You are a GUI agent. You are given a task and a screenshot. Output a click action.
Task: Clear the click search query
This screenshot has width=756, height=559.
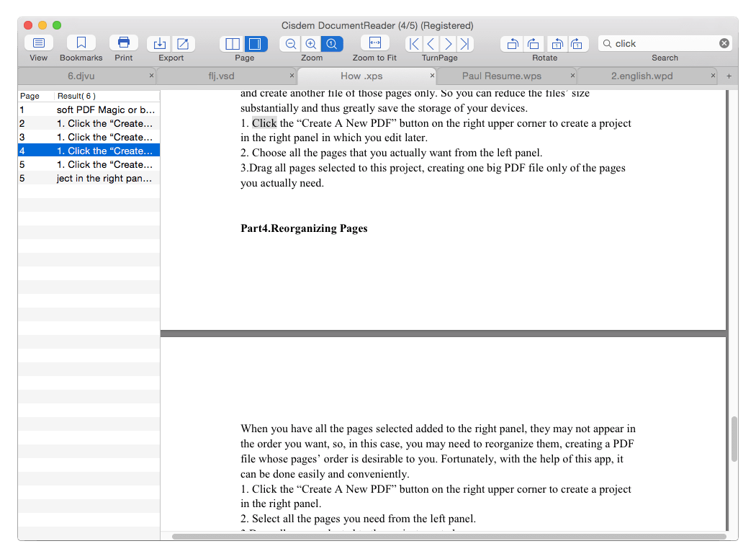(724, 43)
